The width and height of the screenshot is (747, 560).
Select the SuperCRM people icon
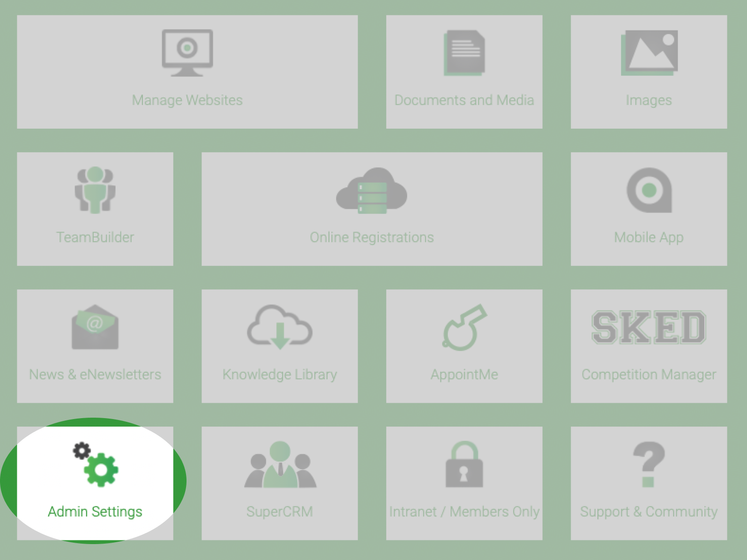(280, 464)
